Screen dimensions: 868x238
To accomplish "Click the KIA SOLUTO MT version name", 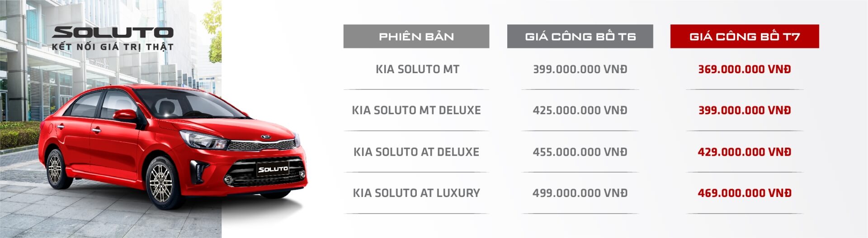I will tap(417, 70).
